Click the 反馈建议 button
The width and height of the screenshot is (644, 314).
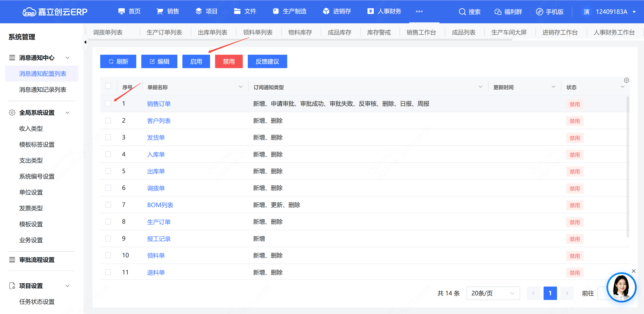pyautogui.click(x=267, y=61)
